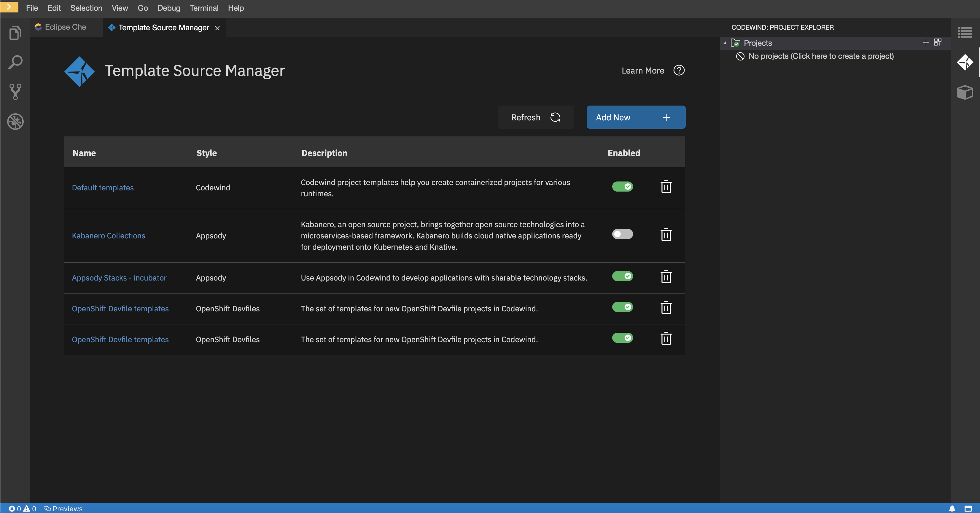Open the Default templates link
The image size is (980, 513).
pyautogui.click(x=103, y=187)
